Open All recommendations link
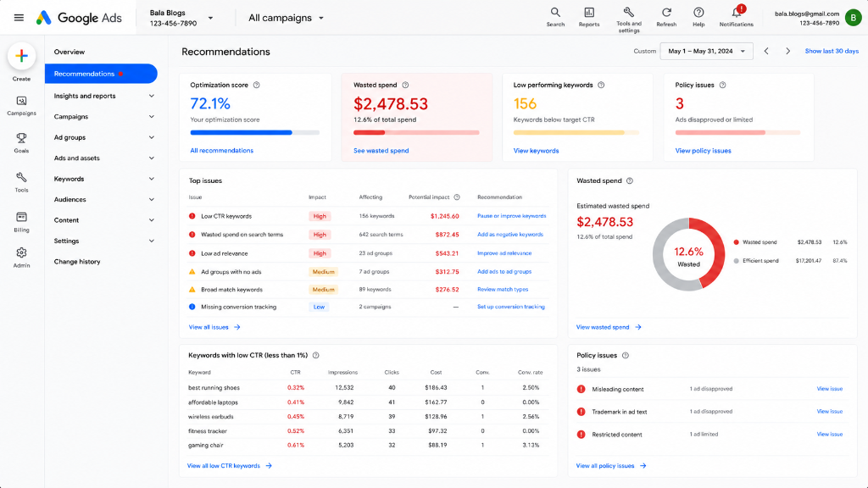 pos(221,151)
